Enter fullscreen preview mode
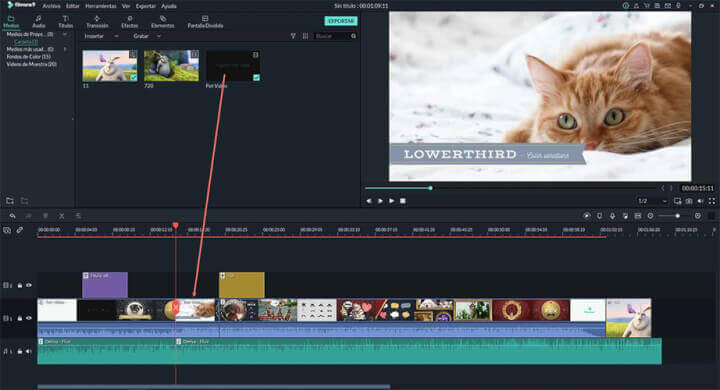 (x=712, y=201)
